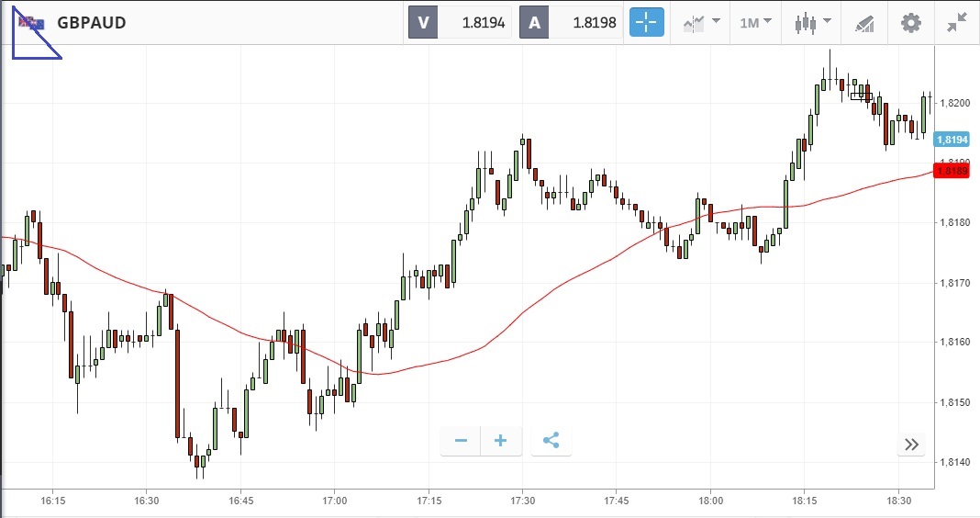Zoom out the chart with minus
The image size is (980, 518).
point(461,441)
